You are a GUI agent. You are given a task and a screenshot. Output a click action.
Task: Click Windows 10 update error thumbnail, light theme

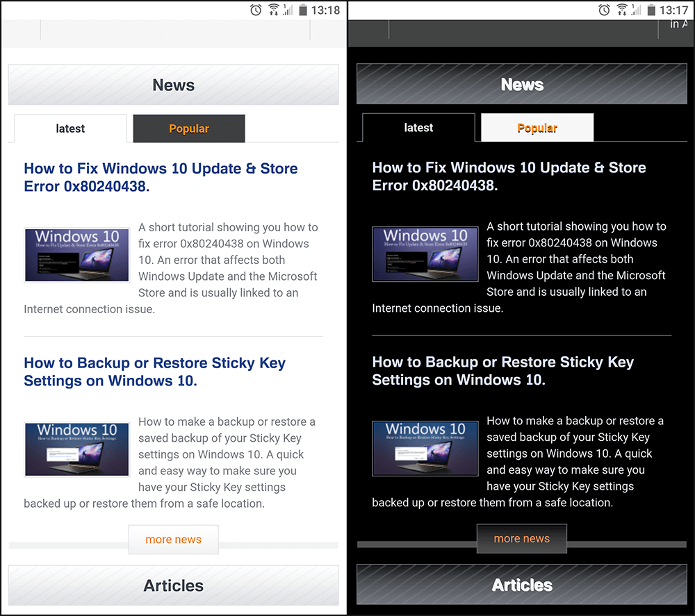tap(77, 255)
